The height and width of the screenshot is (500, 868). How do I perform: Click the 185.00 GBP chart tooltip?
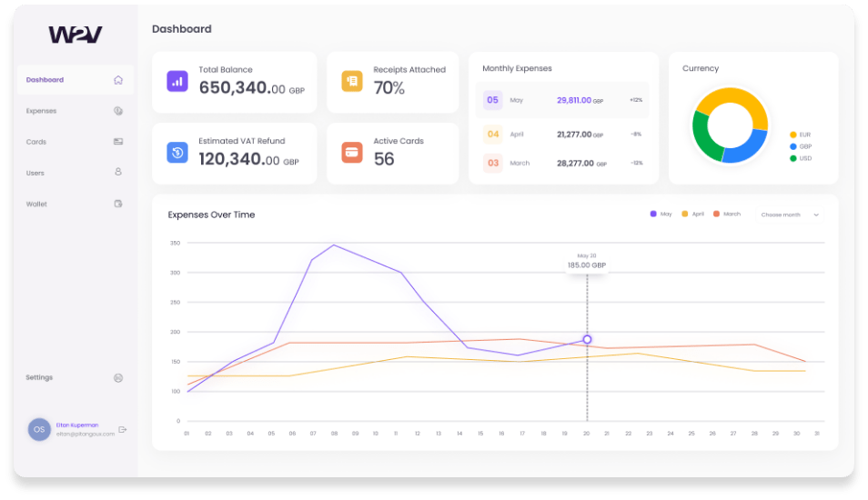coord(587,261)
